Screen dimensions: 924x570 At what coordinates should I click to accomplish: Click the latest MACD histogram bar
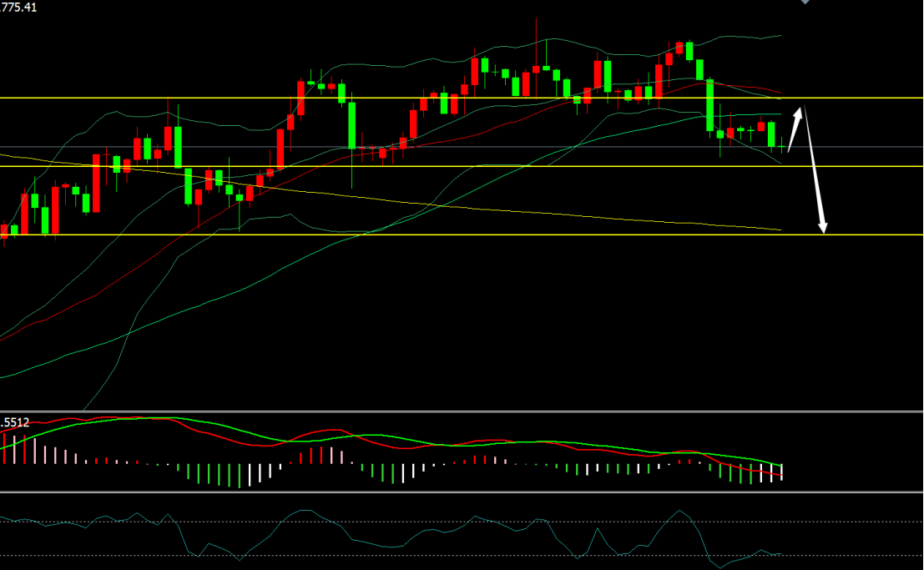click(x=781, y=472)
